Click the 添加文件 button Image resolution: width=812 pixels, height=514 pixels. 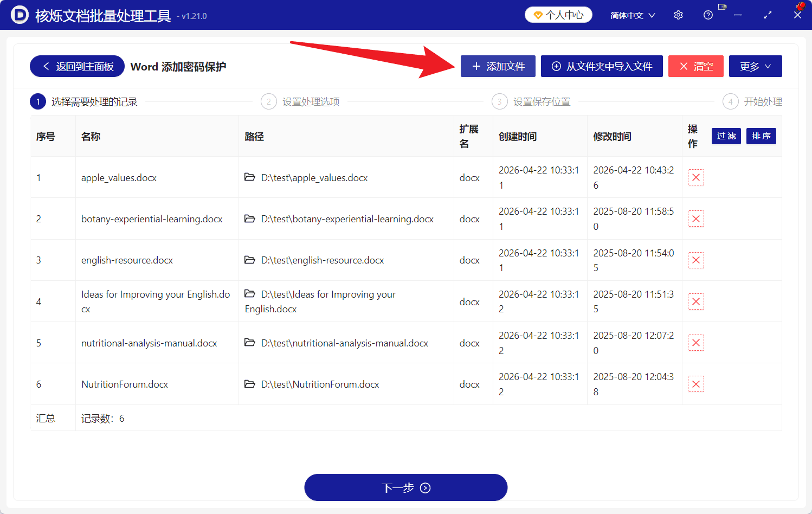tap(498, 66)
